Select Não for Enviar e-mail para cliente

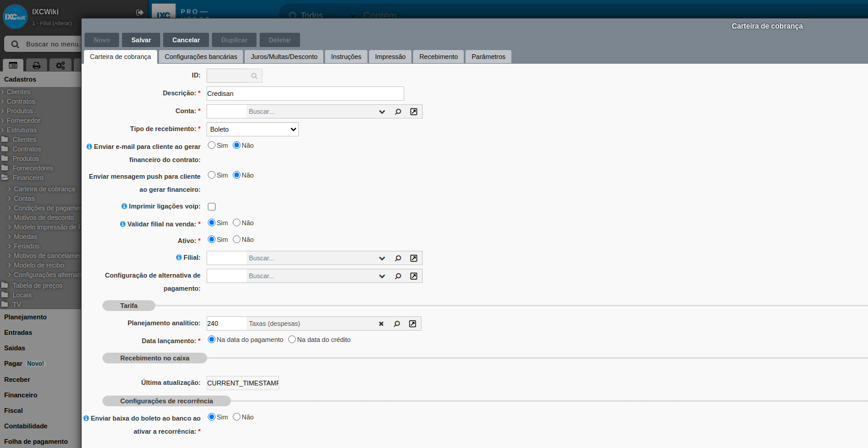(236, 145)
